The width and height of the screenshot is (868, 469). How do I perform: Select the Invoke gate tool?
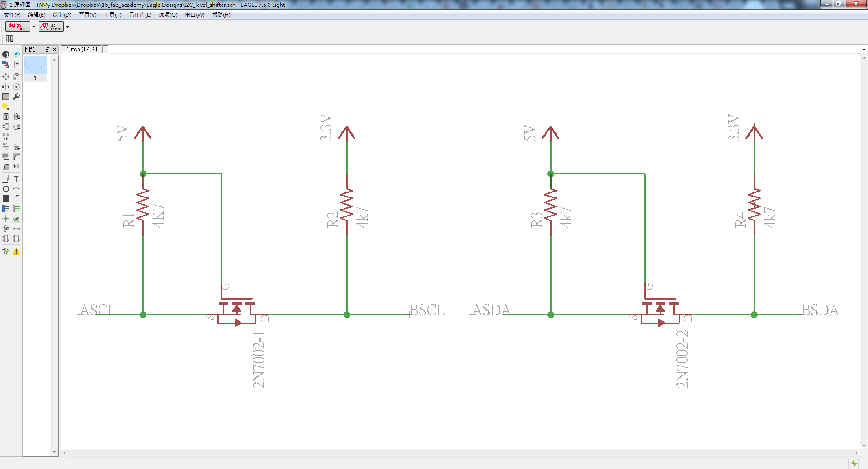[x=16, y=167]
